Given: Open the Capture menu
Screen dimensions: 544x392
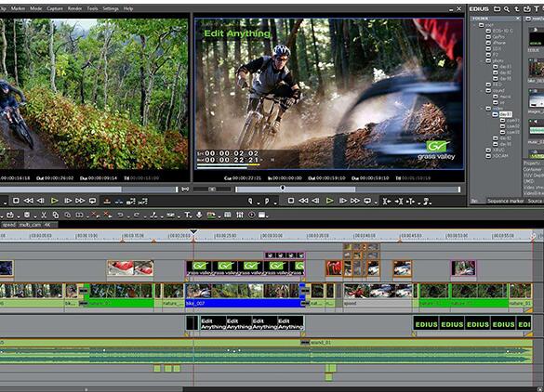Looking at the screenshot, I should click(55, 8).
